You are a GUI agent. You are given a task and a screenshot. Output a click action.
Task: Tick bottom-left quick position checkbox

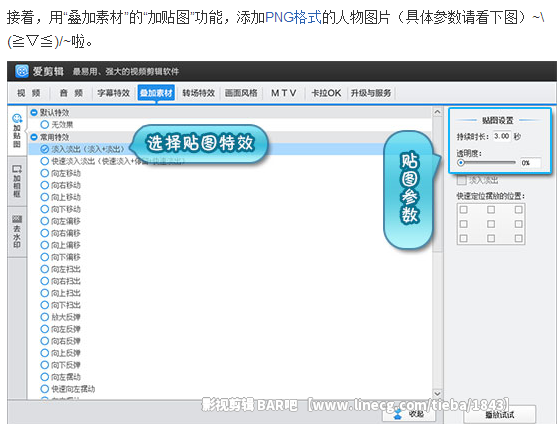464,238
